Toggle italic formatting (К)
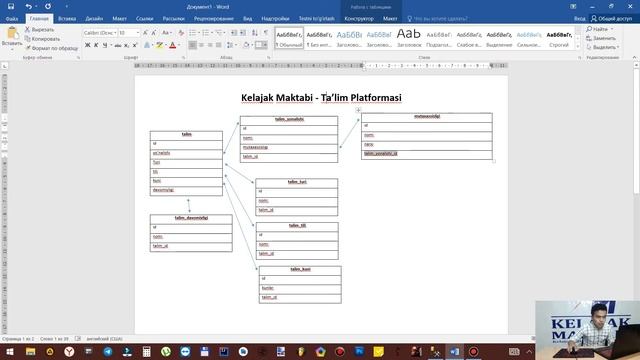 coord(96,45)
